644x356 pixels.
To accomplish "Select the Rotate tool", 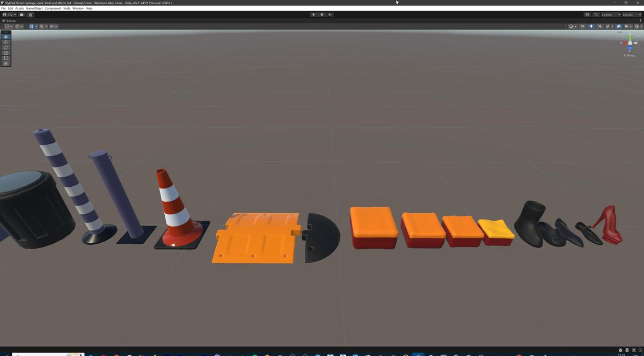I will coord(5,47).
